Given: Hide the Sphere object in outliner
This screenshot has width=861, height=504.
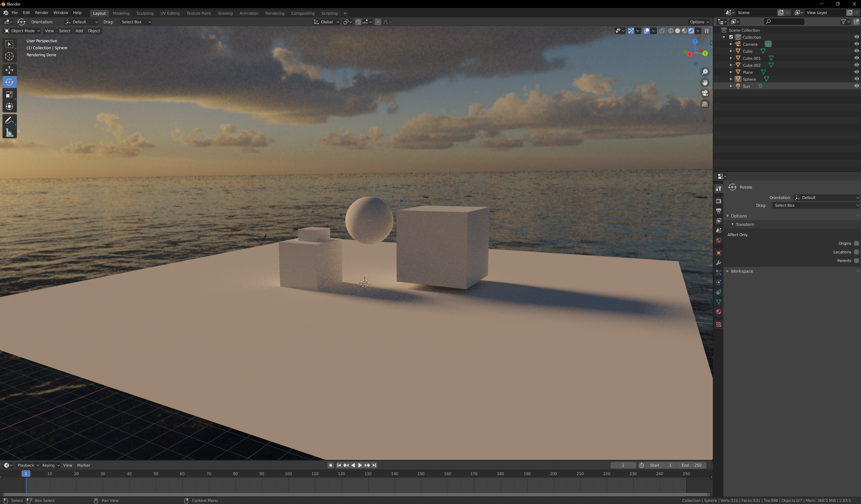Looking at the screenshot, I should [x=856, y=79].
